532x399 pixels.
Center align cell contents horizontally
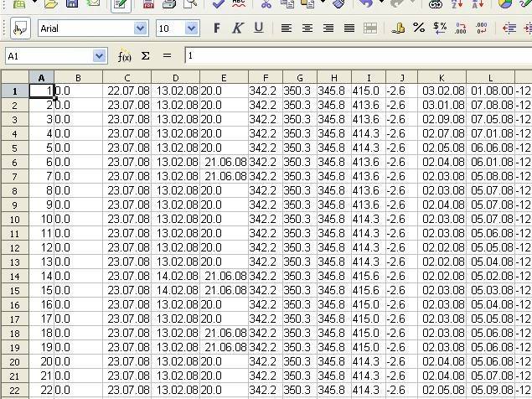pos(307,28)
